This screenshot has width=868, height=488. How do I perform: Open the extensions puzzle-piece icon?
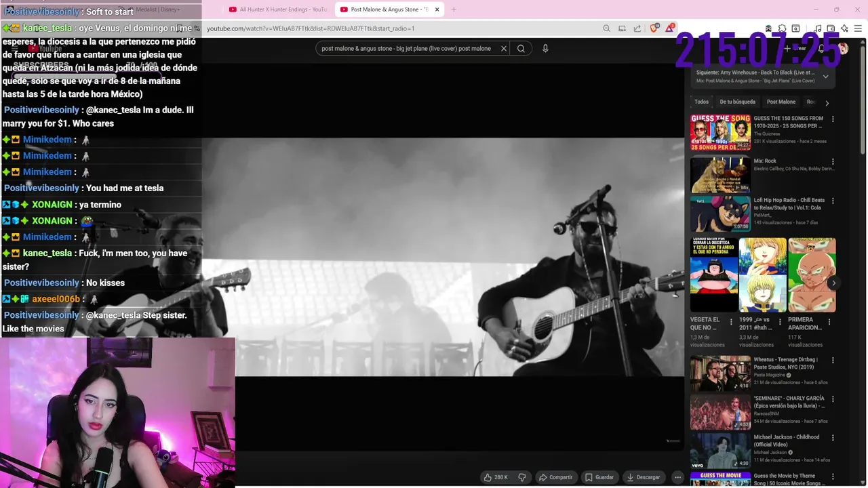[782, 28]
